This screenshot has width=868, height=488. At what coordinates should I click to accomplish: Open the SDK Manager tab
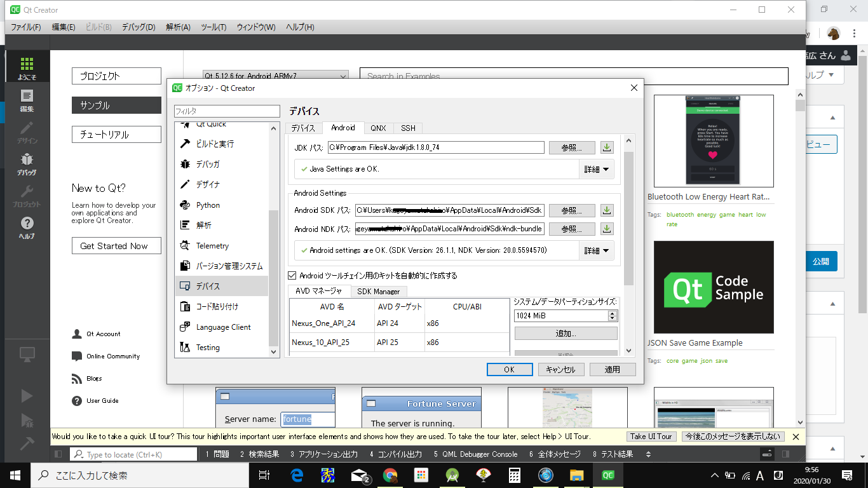378,292
